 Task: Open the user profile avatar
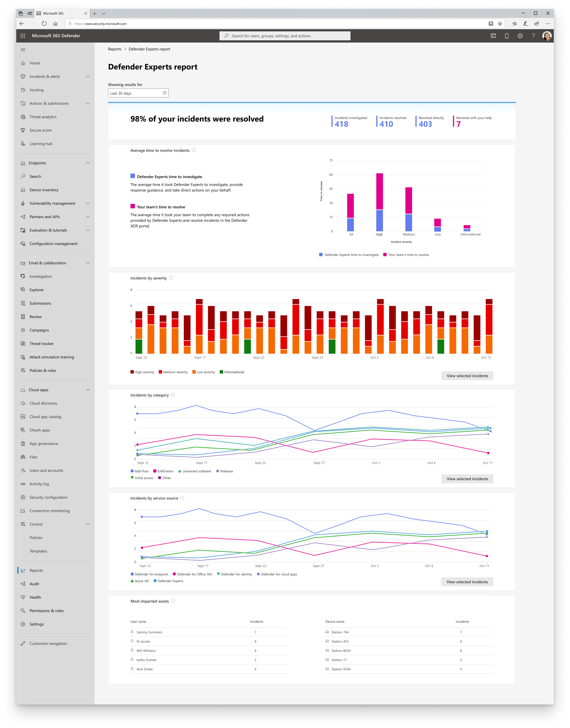[x=547, y=36]
